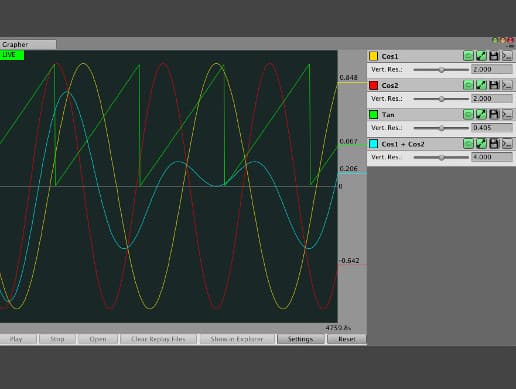
Task: Click the Stop button
Action: point(57,339)
